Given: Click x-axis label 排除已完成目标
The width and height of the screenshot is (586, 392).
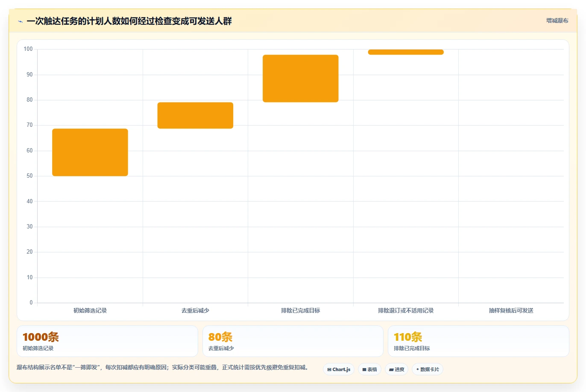Looking at the screenshot, I should pos(301,310).
